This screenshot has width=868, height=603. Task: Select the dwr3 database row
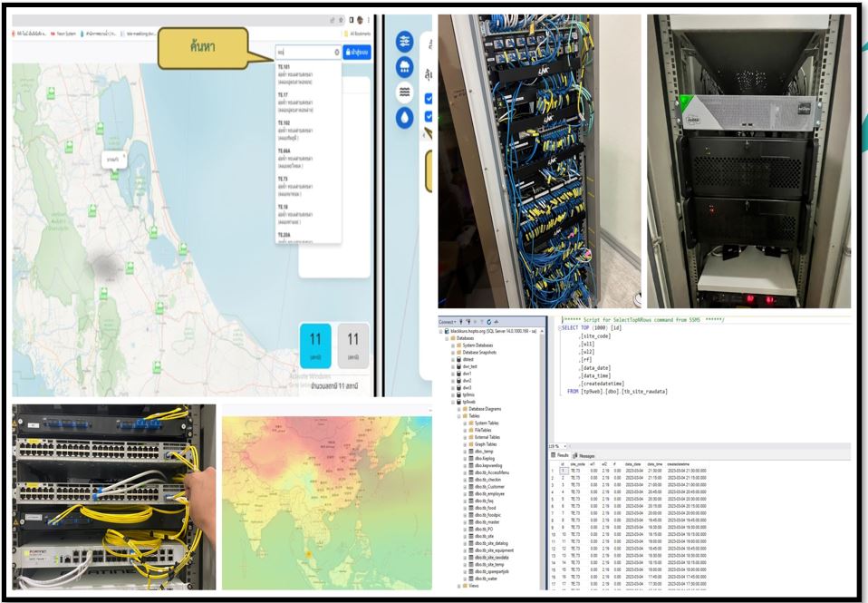(464, 387)
